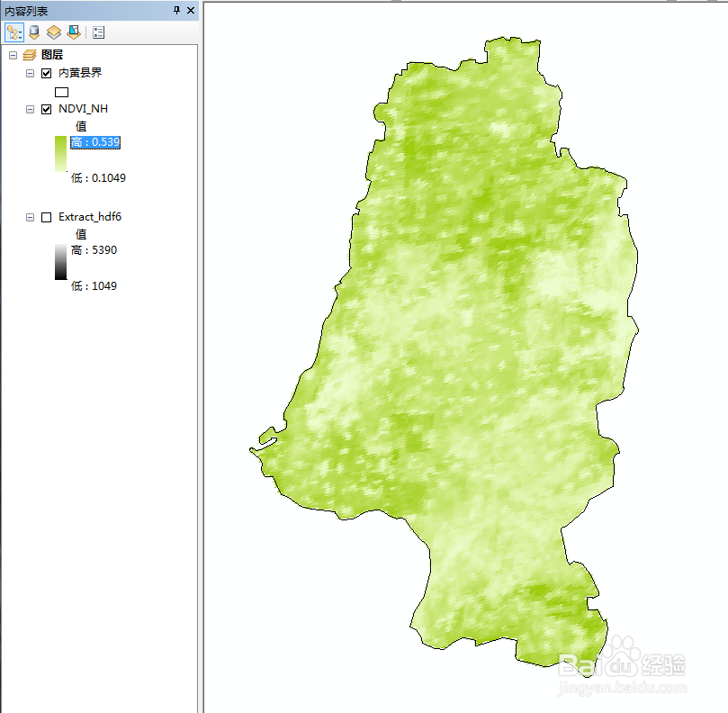Collapse the 图层 data frame tree
This screenshot has width=728, height=713.
[13, 55]
